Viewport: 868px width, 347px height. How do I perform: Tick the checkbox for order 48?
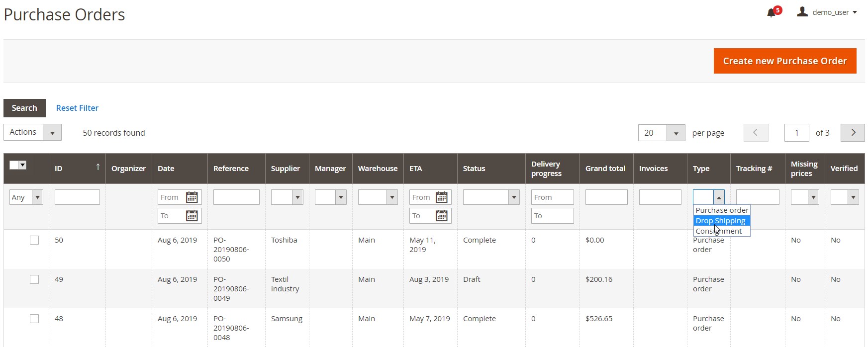34,319
